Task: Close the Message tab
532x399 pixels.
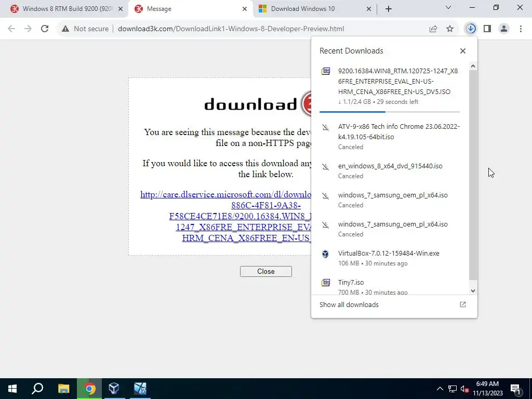Action: coord(245,9)
